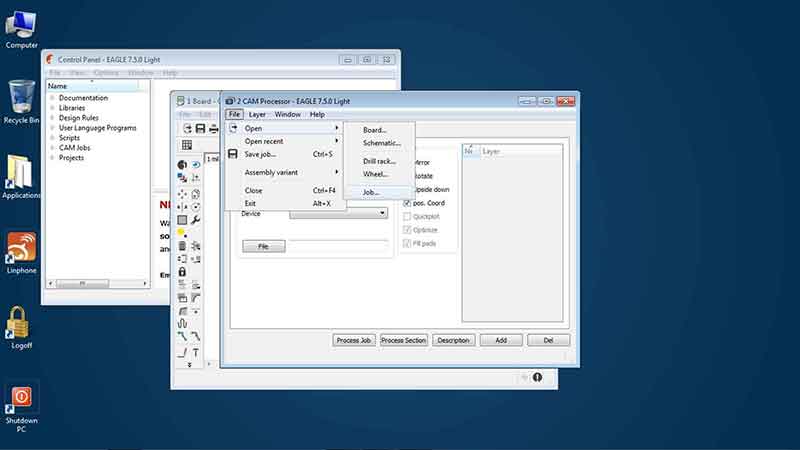Select Exit in File menu

(x=285, y=203)
